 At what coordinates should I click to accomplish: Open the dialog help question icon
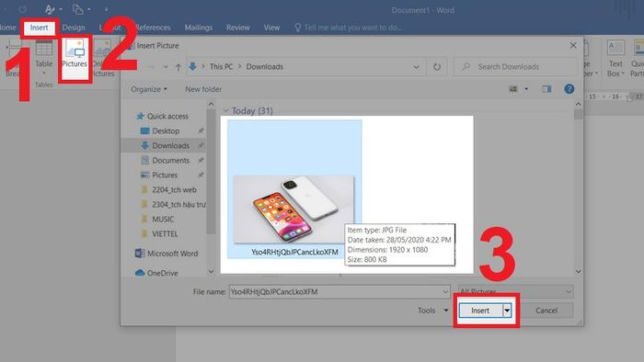[x=569, y=89]
